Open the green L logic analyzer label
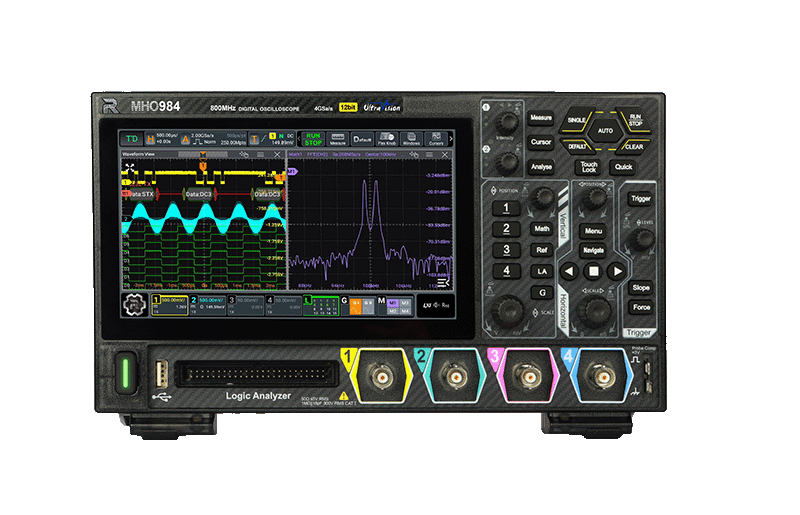This screenshot has height=515, width=800. click(x=321, y=305)
